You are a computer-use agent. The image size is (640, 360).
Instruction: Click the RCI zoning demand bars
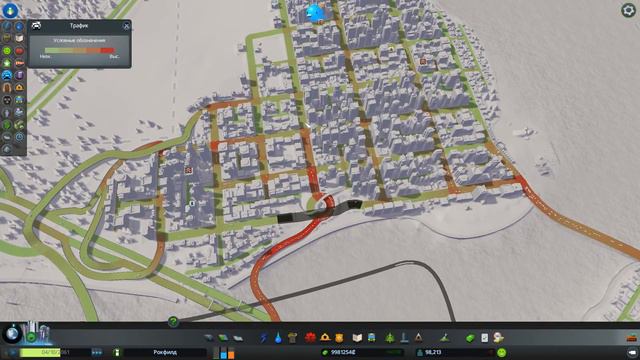coord(224,353)
